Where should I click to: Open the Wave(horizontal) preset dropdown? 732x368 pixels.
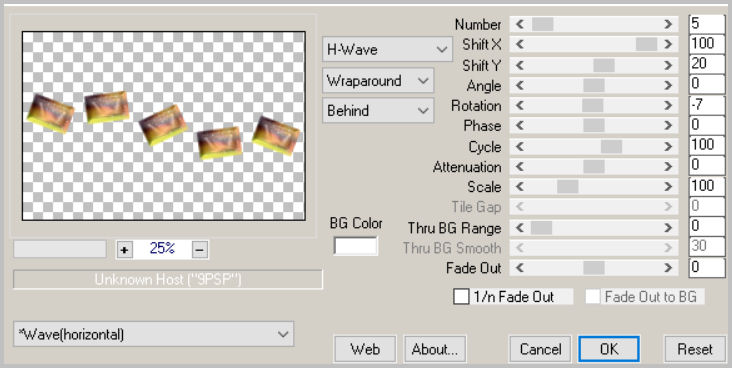point(154,334)
